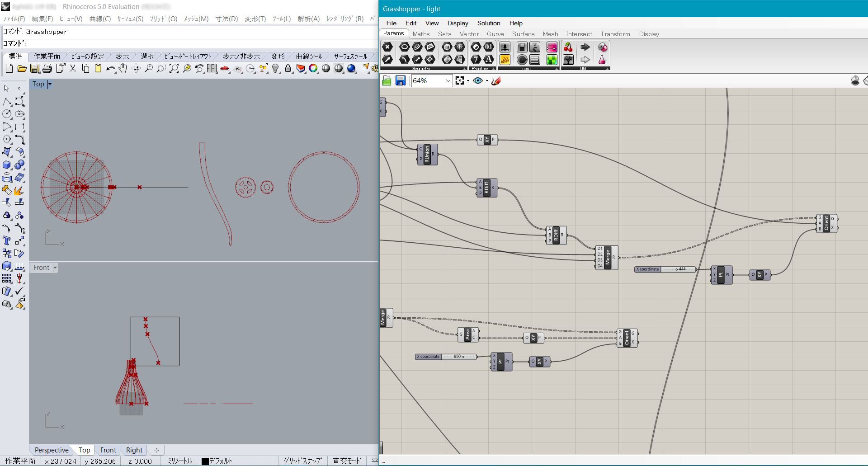The width and height of the screenshot is (868, 466).
Task: Click Grasshopper open file green folder icon
Action: (x=387, y=80)
